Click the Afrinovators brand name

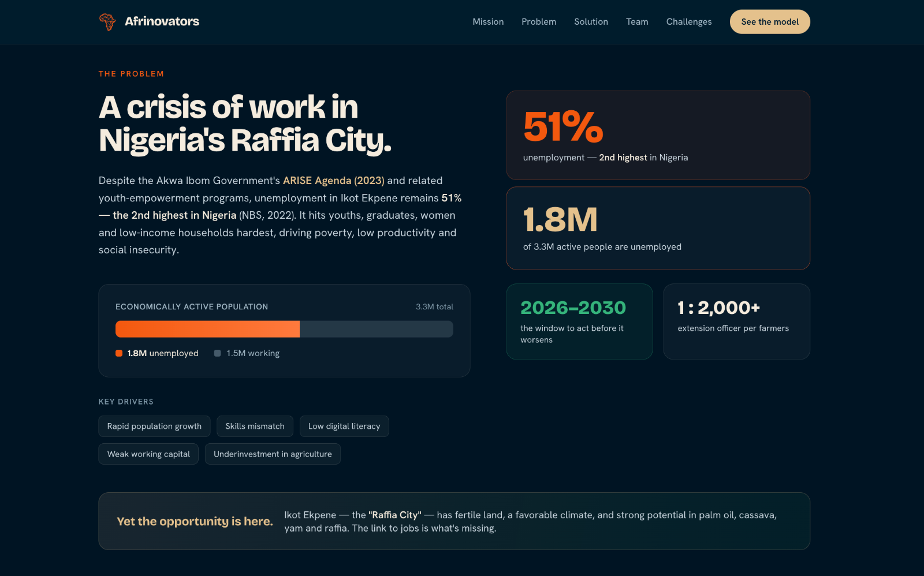point(162,21)
